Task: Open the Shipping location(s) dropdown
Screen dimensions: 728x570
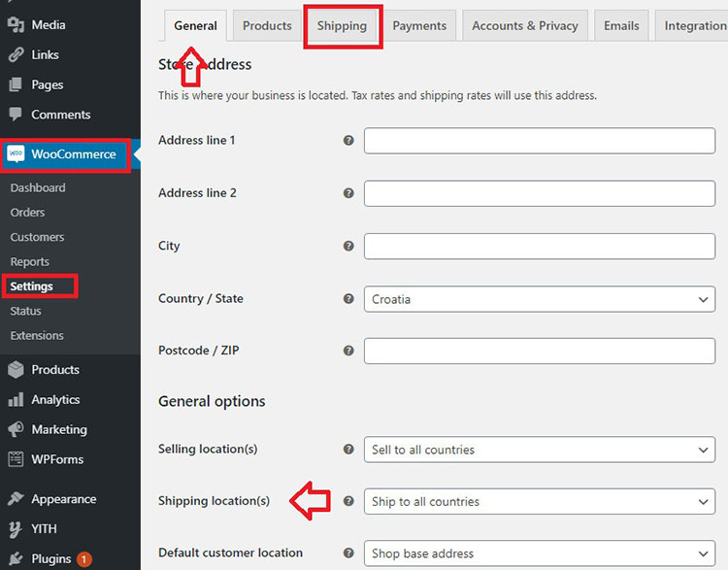Action: 540,501
